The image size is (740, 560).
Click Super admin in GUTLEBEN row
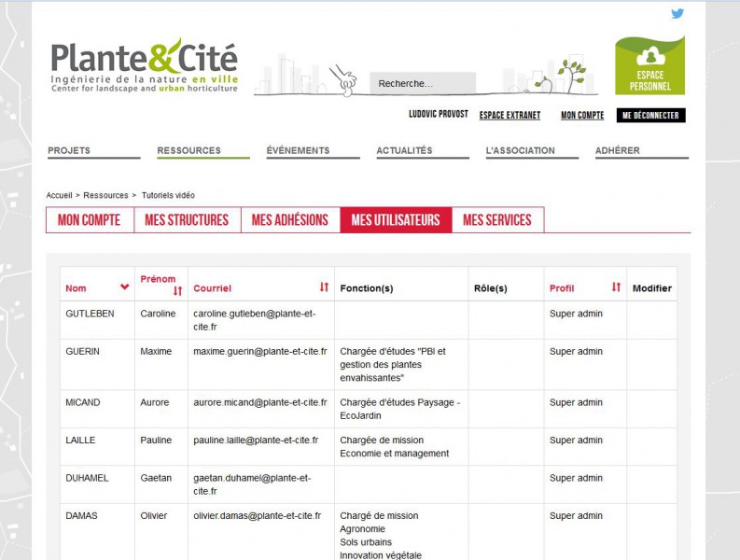pyautogui.click(x=576, y=314)
